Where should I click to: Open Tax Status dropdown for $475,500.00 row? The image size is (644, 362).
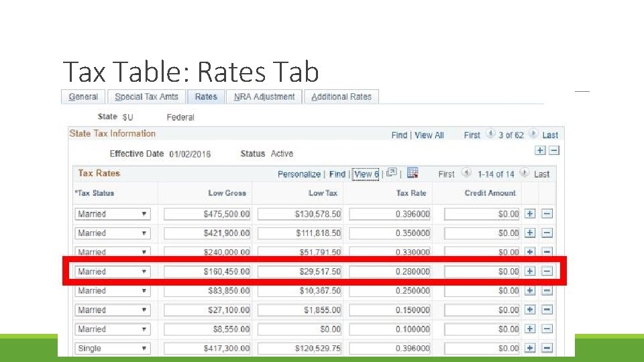(113, 214)
